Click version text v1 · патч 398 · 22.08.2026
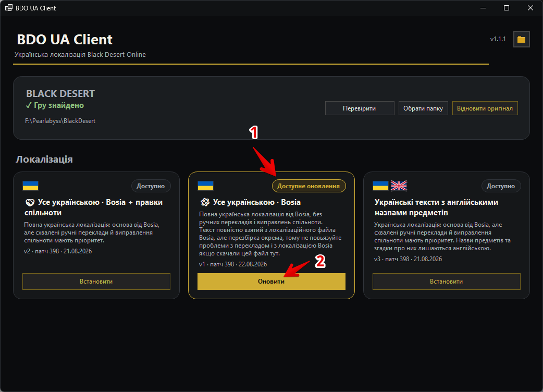Viewport: 543px width, 392px height. pos(233,264)
